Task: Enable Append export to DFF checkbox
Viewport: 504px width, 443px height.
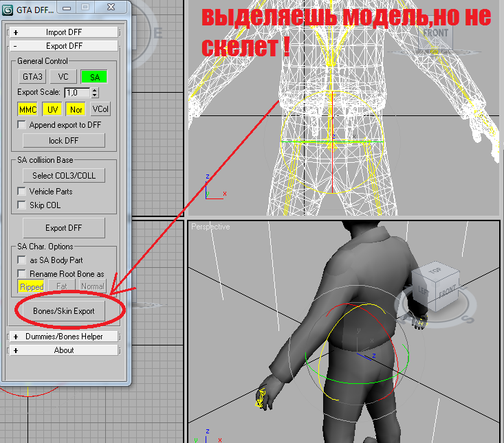Action: click(21, 124)
